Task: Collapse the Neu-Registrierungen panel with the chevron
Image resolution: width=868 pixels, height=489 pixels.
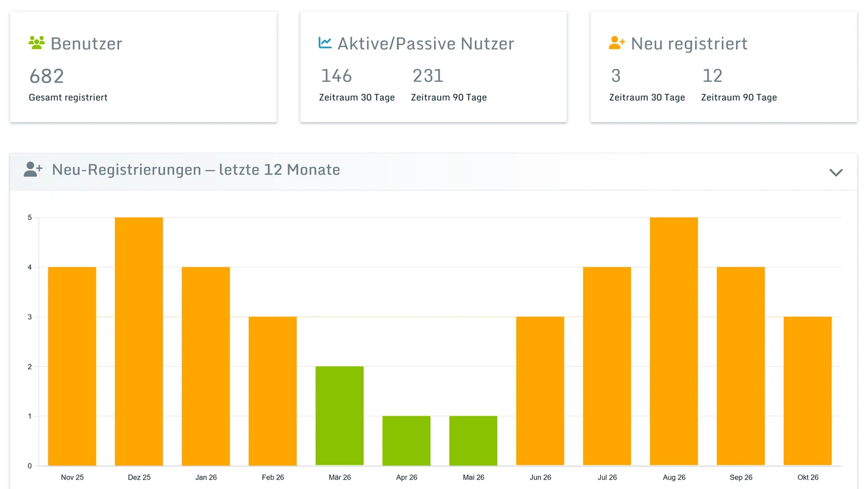Action: click(x=836, y=172)
